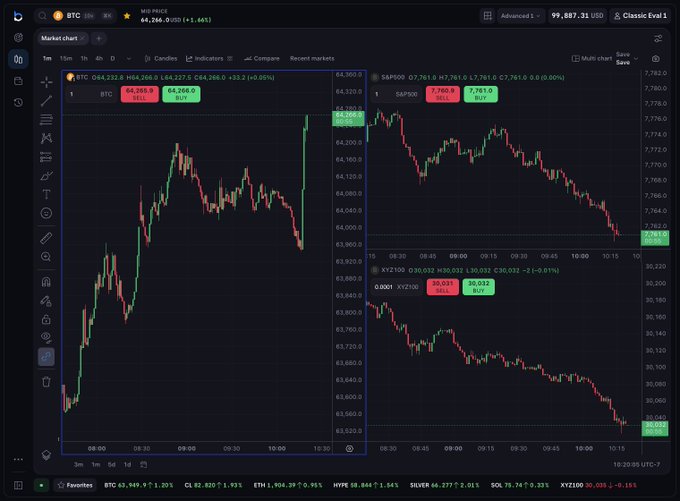The image size is (680, 501).
Task: Toggle stay in drawing mode pencil lock
Action: pos(46,301)
